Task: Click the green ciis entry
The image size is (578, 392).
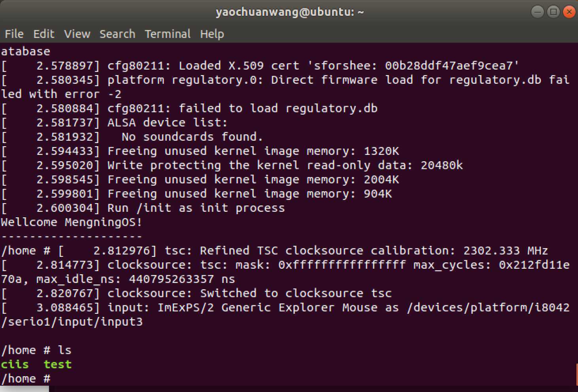Action: [15, 364]
